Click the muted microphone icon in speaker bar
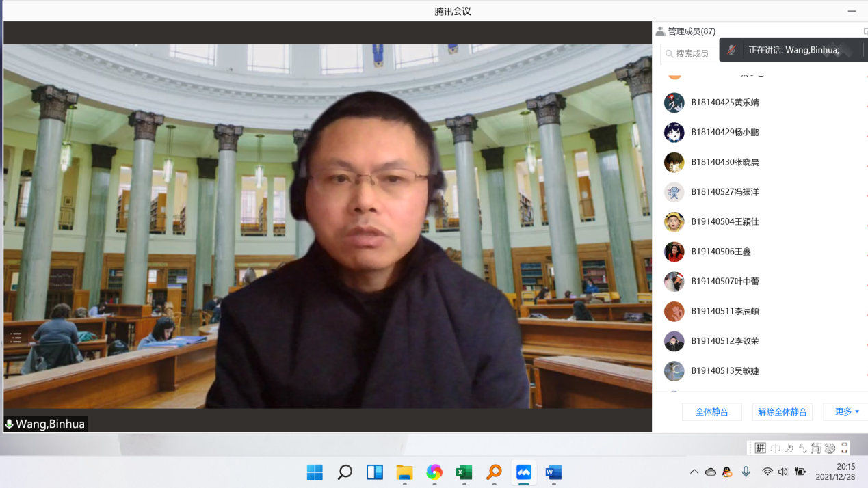This screenshot has height=488, width=868. pyautogui.click(x=731, y=50)
